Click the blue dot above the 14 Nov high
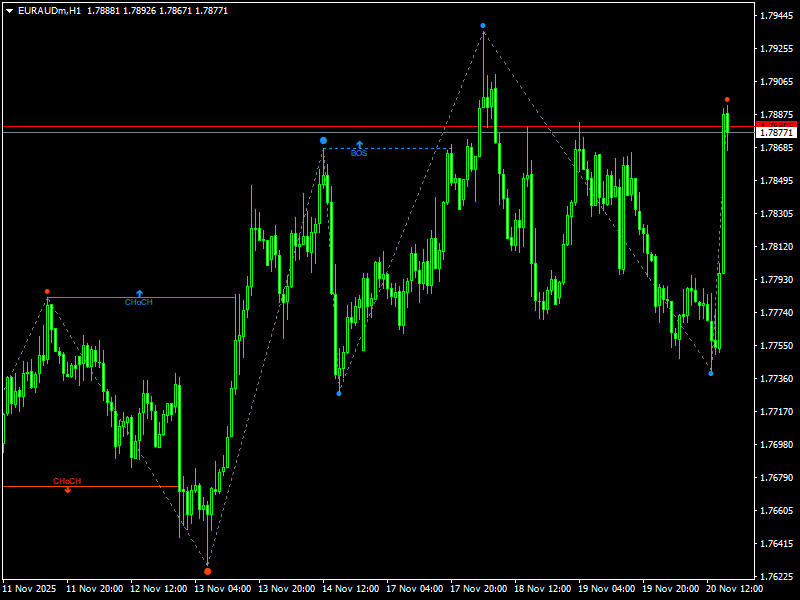800x600 pixels. pyautogui.click(x=322, y=140)
